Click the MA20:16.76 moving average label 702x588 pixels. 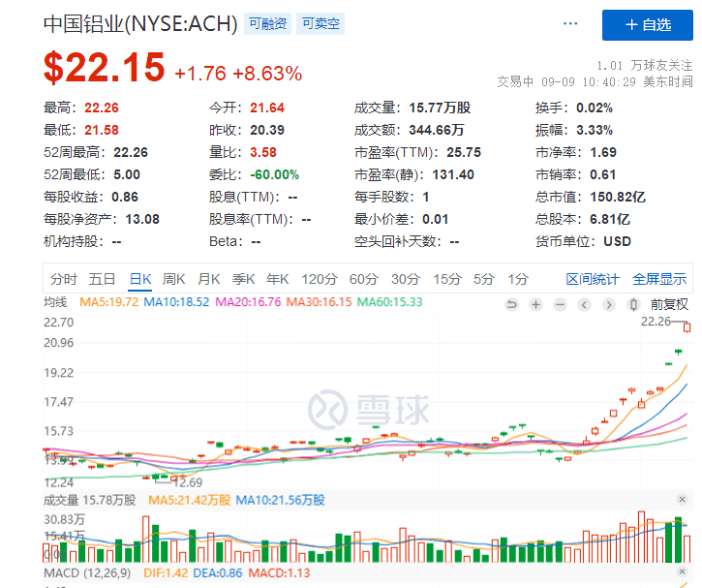(248, 302)
